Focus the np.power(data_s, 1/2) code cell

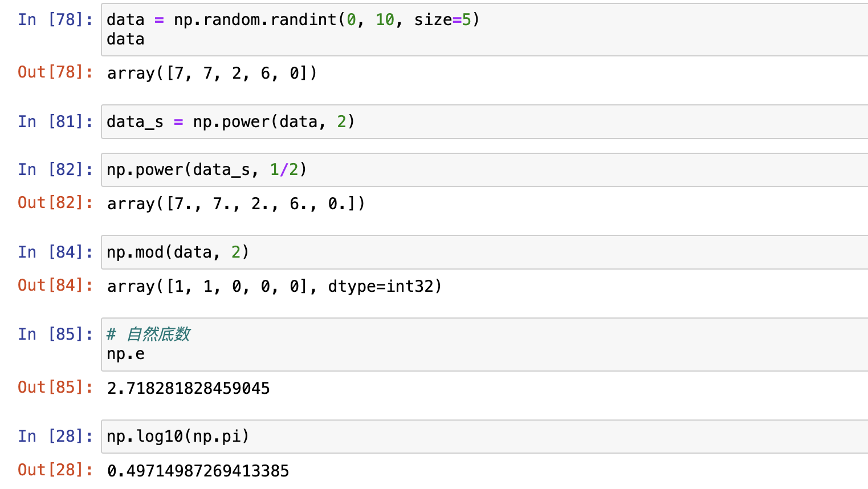coord(484,169)
